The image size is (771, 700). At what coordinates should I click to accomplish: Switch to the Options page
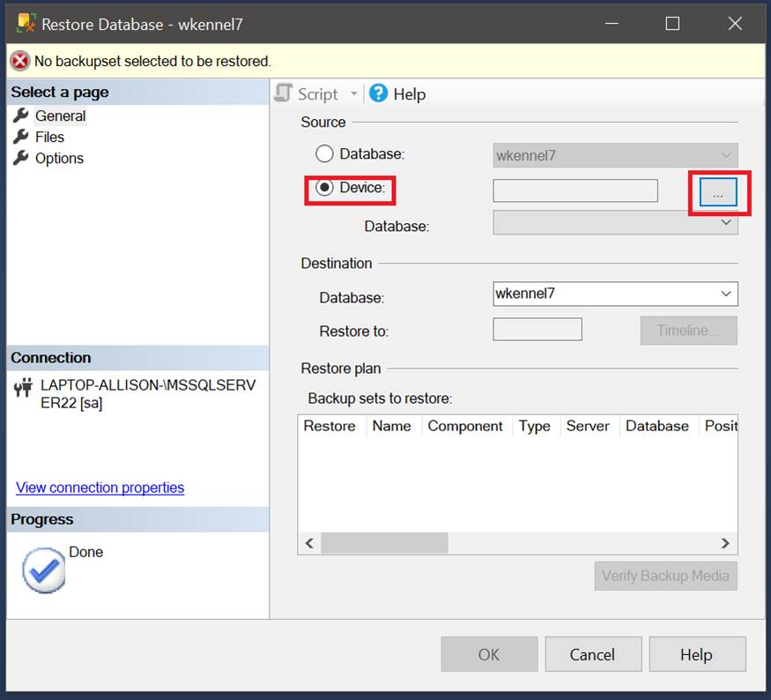(x=59, y=159)
